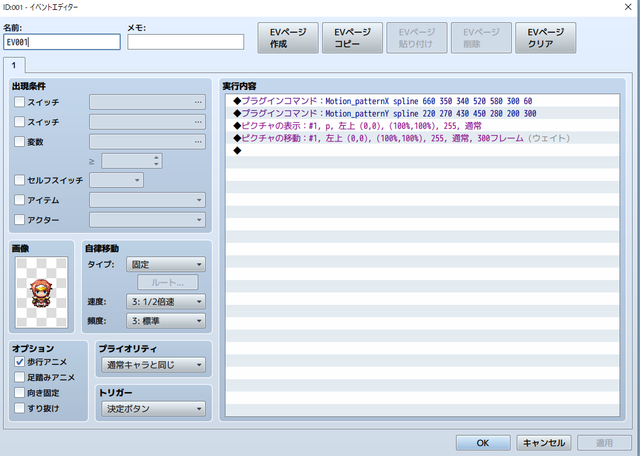640x456 pixels.
Task: Select the ピクチャの表示 command line
Action: tap(422, 126)
